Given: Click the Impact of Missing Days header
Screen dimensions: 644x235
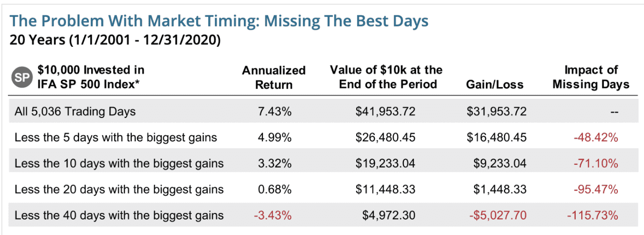Looking at the screenshot, I should pyautogui.click(x=591, y=77).
